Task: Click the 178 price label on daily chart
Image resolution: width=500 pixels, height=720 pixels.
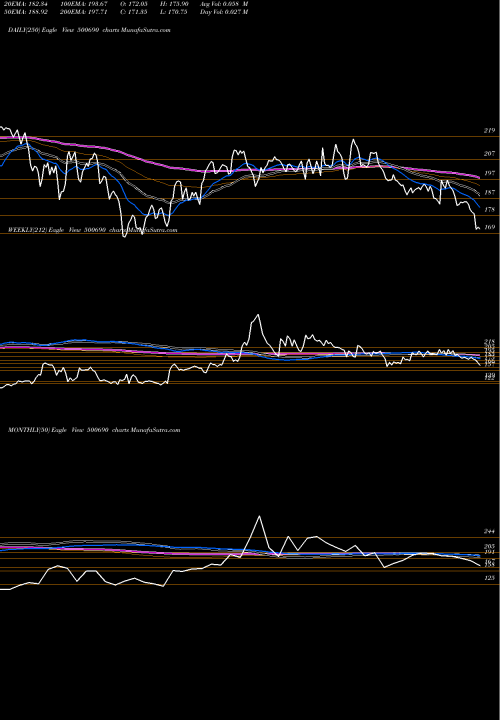Action: (489, 209)
